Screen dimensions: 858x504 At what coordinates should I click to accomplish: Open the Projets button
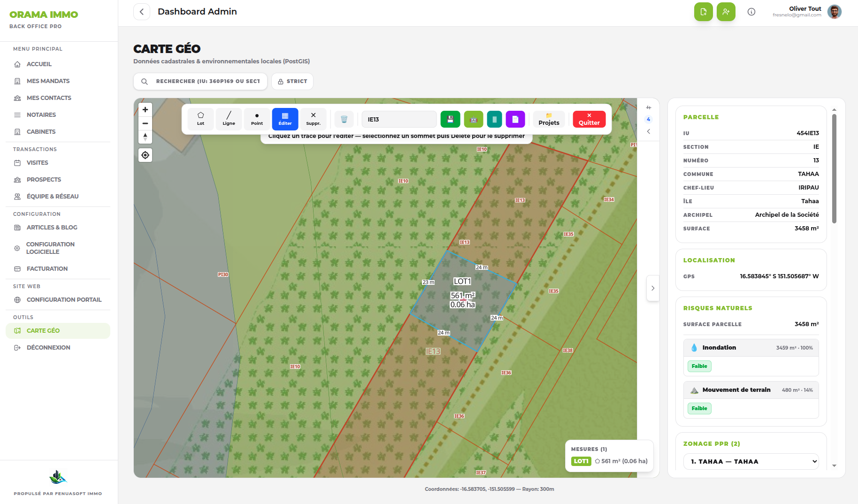(x=549, y=119)
